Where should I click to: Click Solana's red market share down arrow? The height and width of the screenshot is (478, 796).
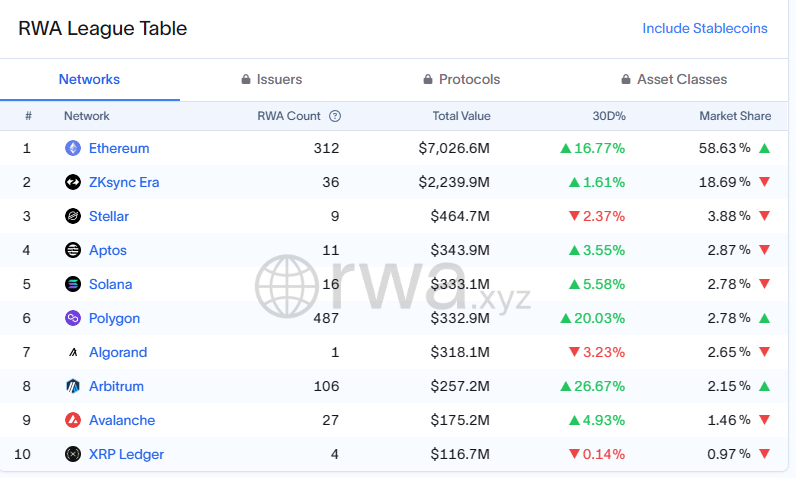pos(765,284)
